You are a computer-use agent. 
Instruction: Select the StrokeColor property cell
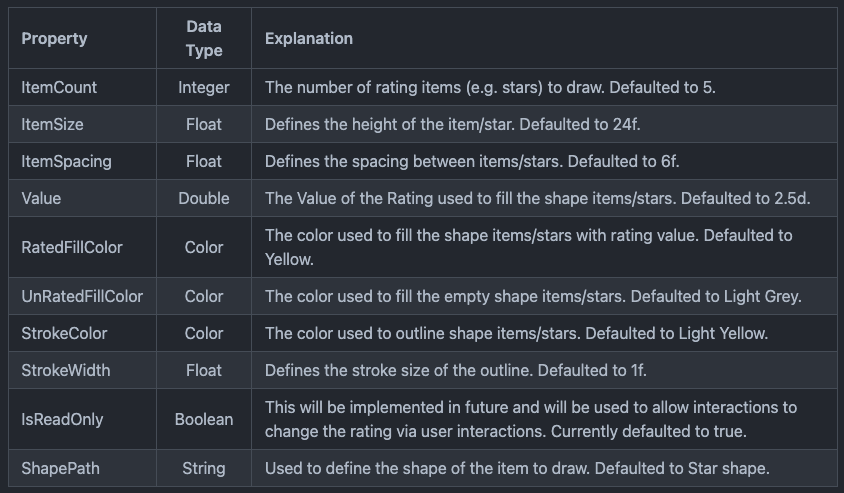[x=64, y=333]
